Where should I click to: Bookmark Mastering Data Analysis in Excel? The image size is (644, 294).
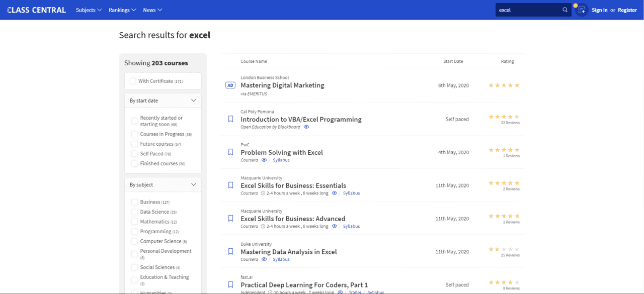tap(230, 252)
